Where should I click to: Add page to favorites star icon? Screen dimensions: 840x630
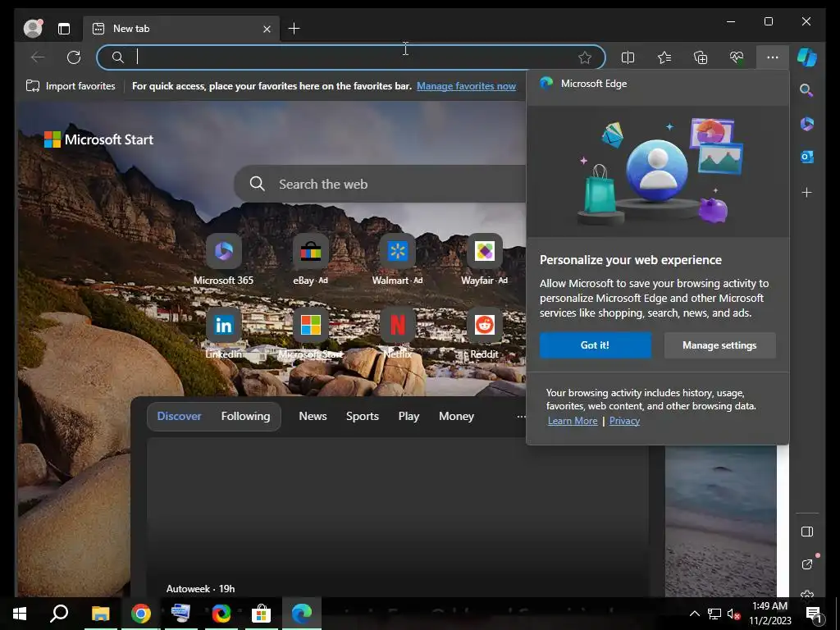pyautogui.click(x=584, y=57)
